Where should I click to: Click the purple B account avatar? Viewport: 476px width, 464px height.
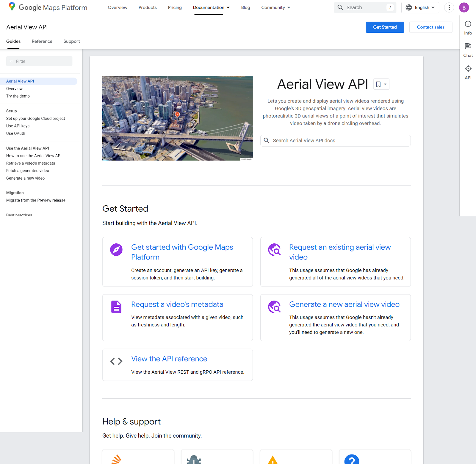coord(464,7)
